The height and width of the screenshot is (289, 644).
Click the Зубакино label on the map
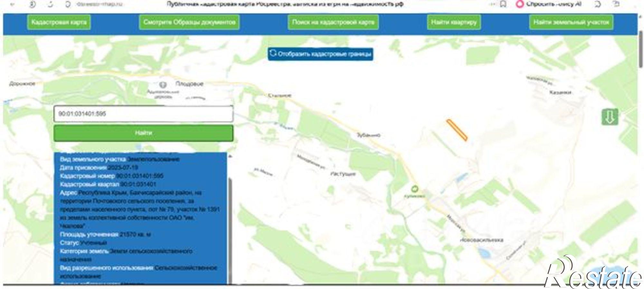pos(368,135)
